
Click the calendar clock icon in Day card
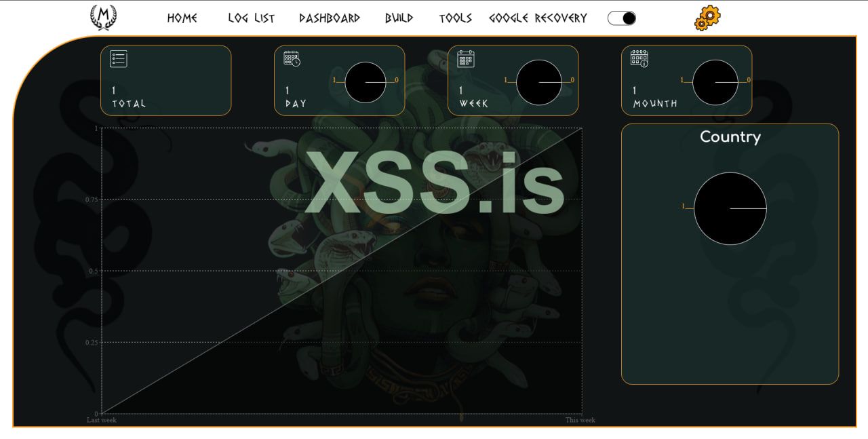tap(292, 58)
